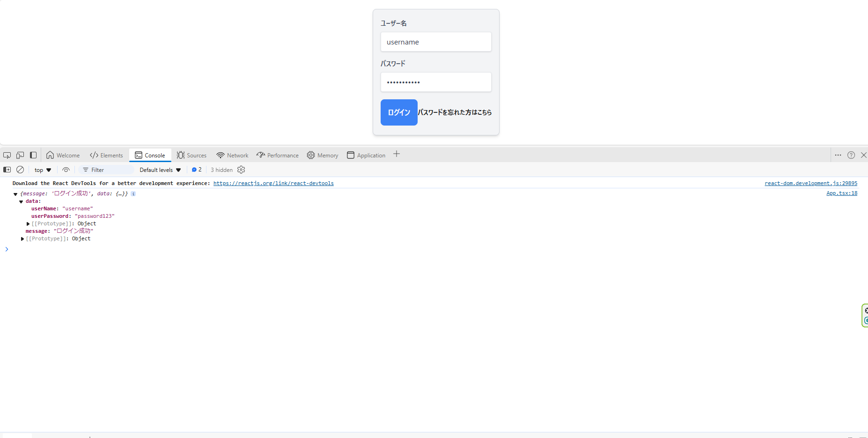Clear the console with the circle-slash icon
The height and width of the screenshot is (438, 868).
20,170
